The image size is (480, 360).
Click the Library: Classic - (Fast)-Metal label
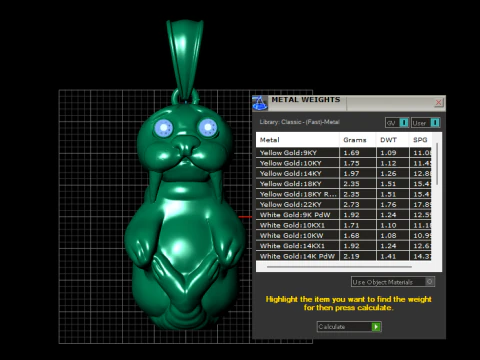pyautogui.click(x=299, y=122)
